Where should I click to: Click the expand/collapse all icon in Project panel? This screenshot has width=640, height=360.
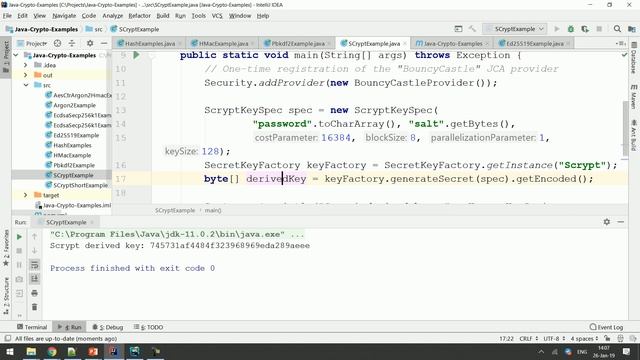pos(72,43)
